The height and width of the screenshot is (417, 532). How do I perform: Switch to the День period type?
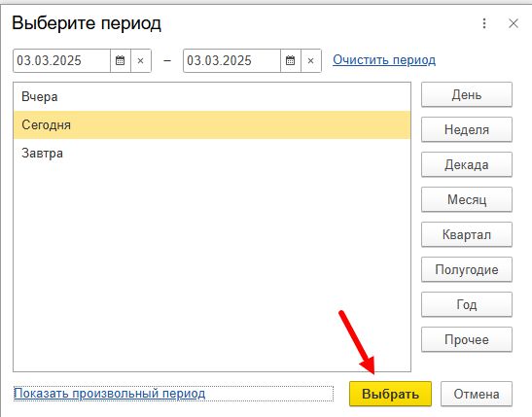click(x=467, y=94)
